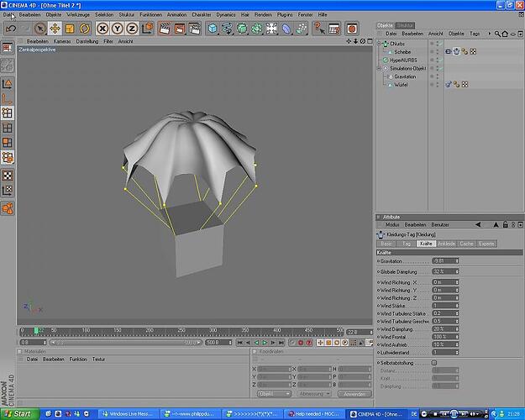525x420 pixels.
Task: Click the clothing tag on Scheibe
Action: (x=456, y=51)
